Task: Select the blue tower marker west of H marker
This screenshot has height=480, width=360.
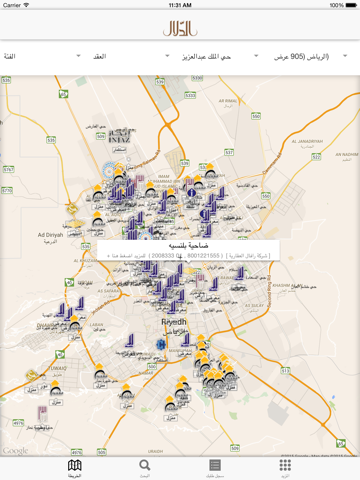Action: click(129, 341)
